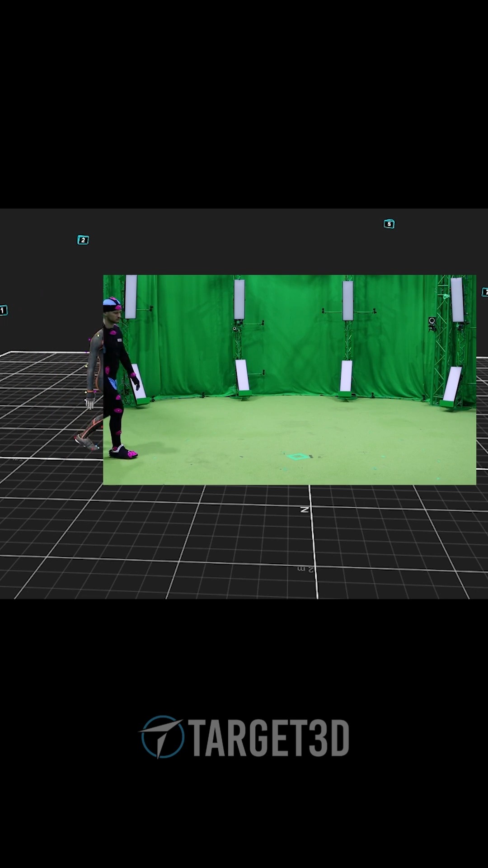Select camera marker number 5
488x868 pixels.
(x=389, y=224)
